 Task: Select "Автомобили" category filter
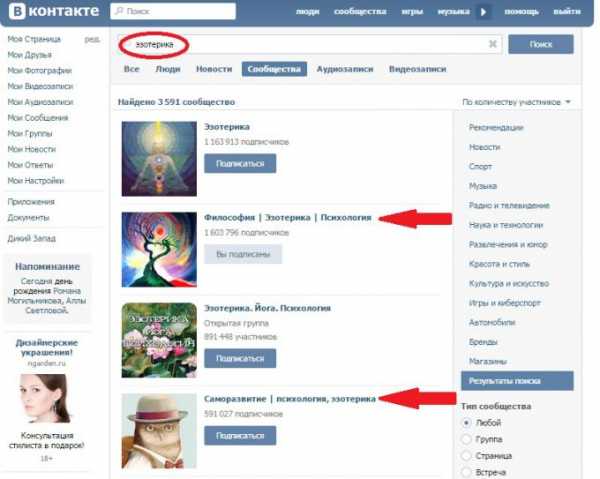[492, 323]
